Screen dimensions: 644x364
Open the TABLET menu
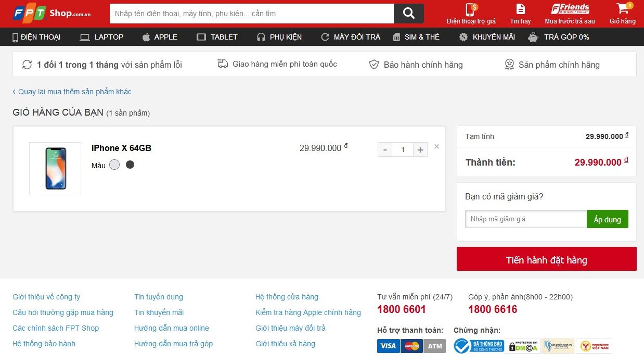click(x=217, y=37)
